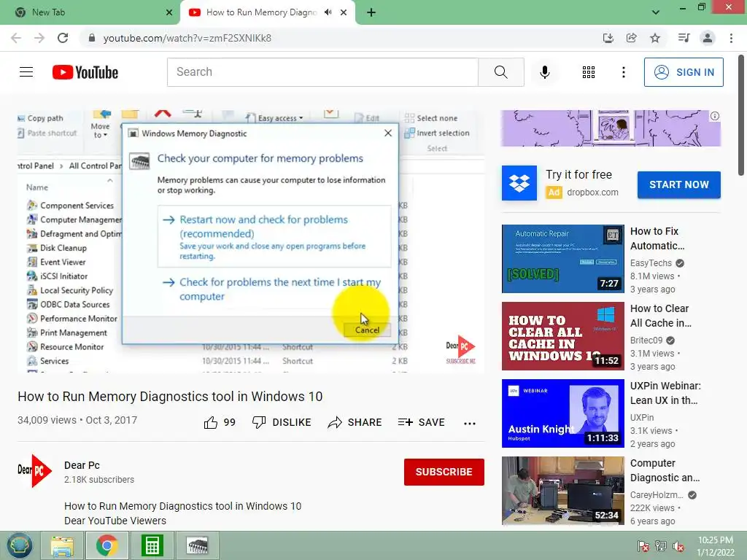Open the Dear Pc channel name link
The image size is (747, 560).
[82, 465]
